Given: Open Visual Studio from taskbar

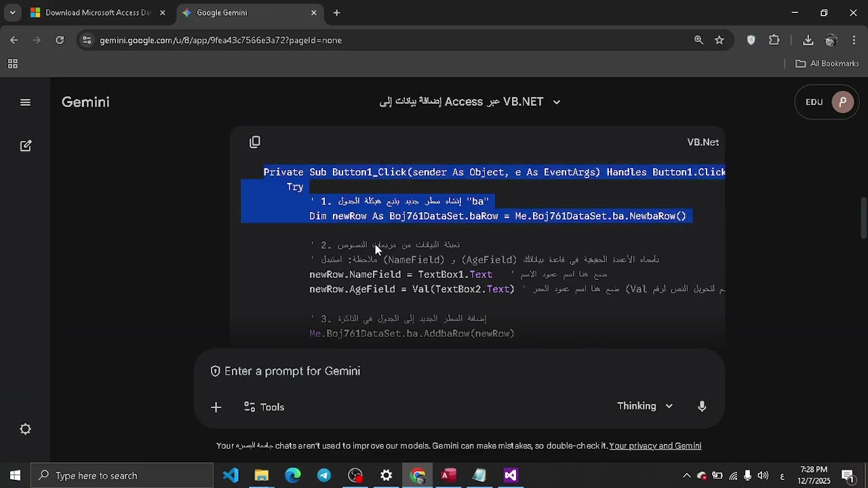Looking at the screenshot, I should point(511,476).
